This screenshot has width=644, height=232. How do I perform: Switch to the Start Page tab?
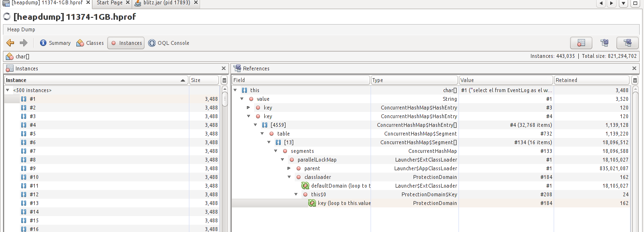click(x=110, y=3)
